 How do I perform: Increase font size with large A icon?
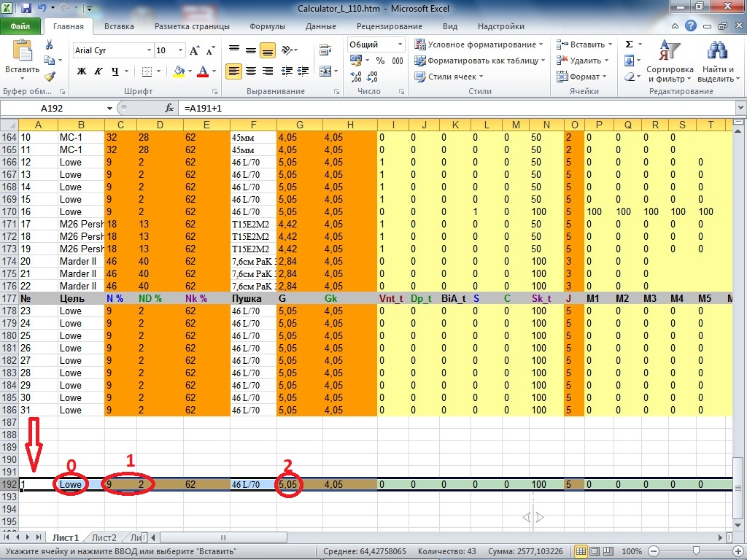(194, 50)
